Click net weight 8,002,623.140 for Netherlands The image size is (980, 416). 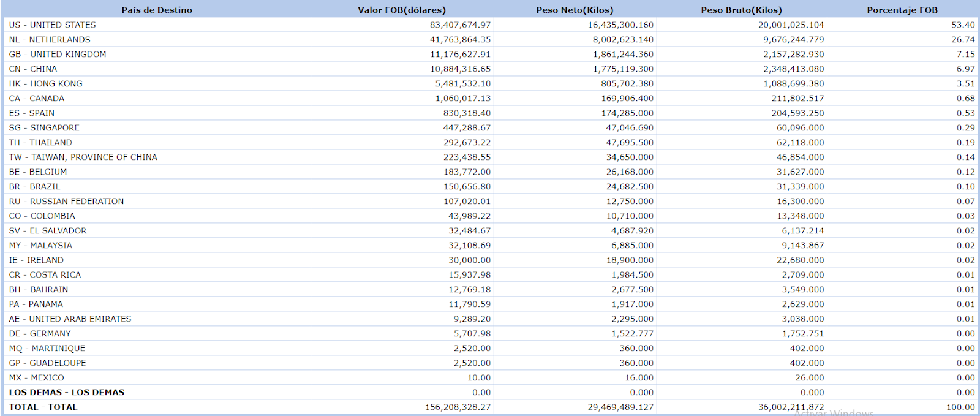[623, 39]
